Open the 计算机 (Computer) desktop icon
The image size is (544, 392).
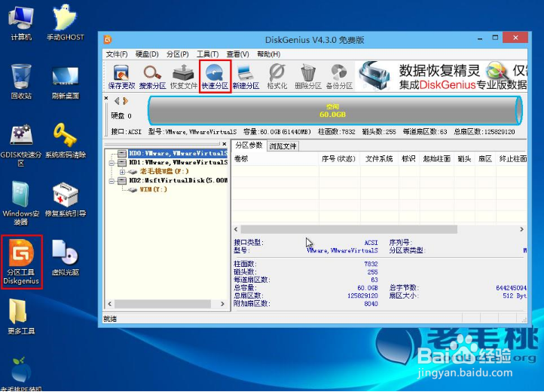[21, 23]
